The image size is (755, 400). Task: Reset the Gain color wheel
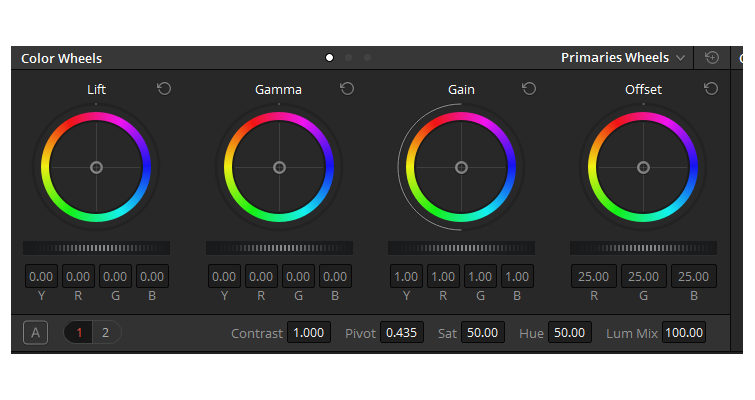[529, 89]
